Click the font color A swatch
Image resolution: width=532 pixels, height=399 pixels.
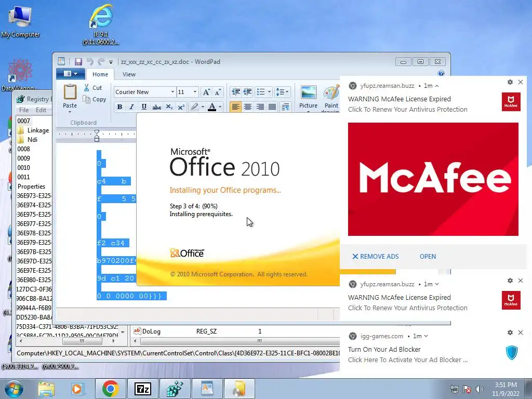[212, 107]
